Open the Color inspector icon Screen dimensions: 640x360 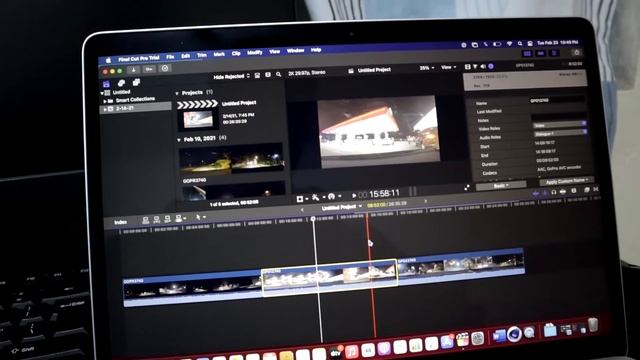click(475, 67)
